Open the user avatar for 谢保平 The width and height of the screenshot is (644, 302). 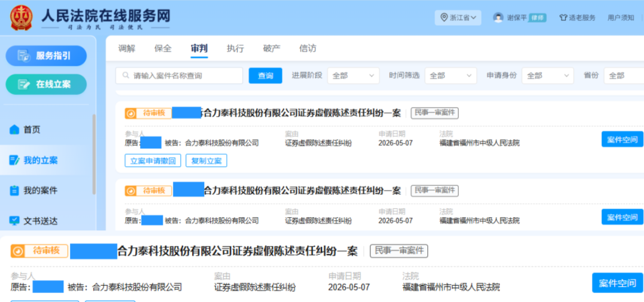pyautogui.click(x=499, y=18)
